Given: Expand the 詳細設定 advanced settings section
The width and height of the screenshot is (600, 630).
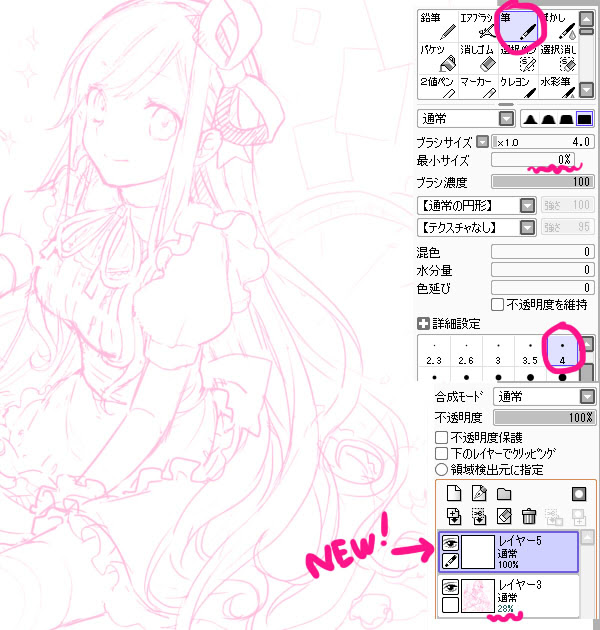Looking at the screenshot, I should coord(423,324).
